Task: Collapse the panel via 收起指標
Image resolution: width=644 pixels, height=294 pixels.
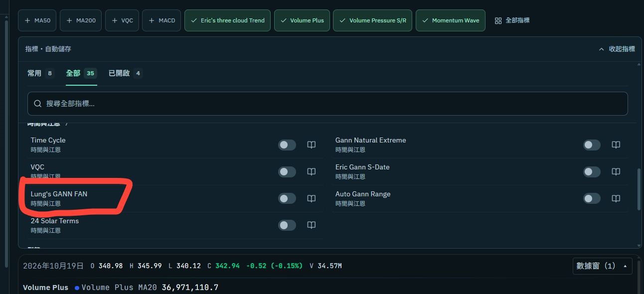Action: point(617,49)
